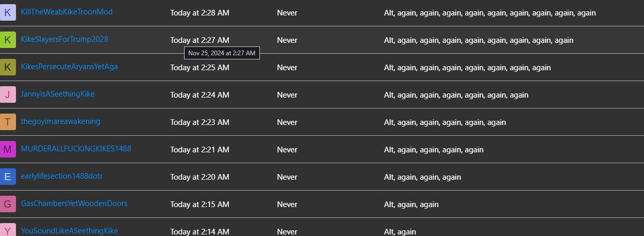Click the "Nov 25, 2024 at 2:27 AM" tooltip
The width and height of the screenshot is (644, 236).
tap(222, 53)
